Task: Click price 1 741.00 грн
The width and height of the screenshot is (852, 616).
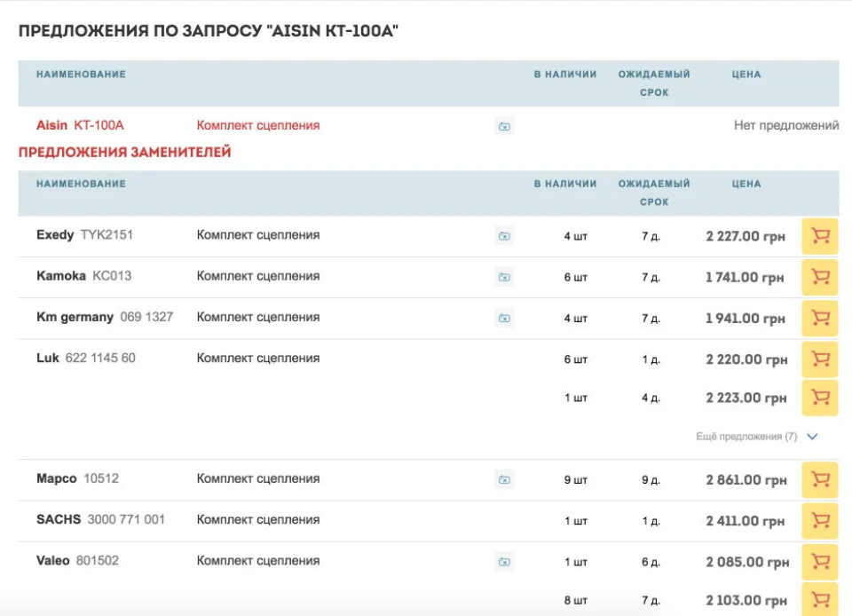Action: coord(745,278)
